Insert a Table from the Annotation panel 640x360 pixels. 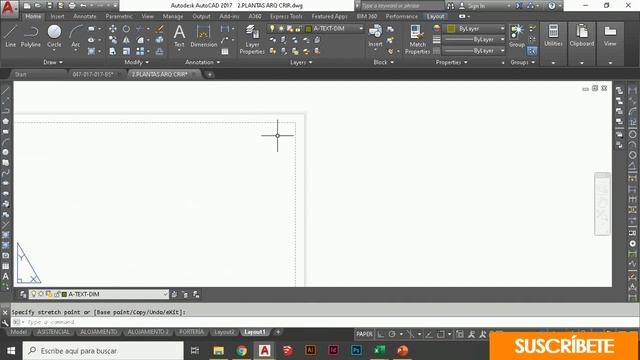click(224, 51)
